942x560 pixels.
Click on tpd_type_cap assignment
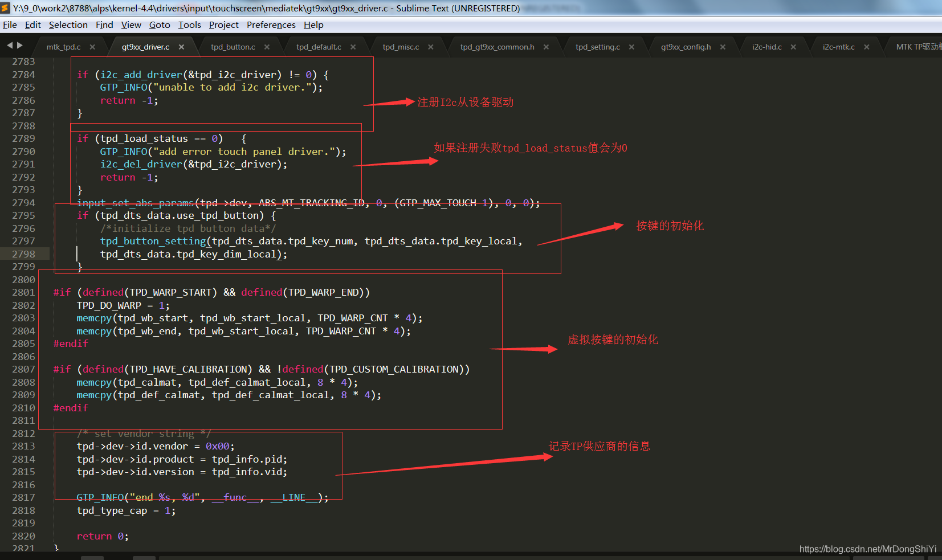click(127, 510)
